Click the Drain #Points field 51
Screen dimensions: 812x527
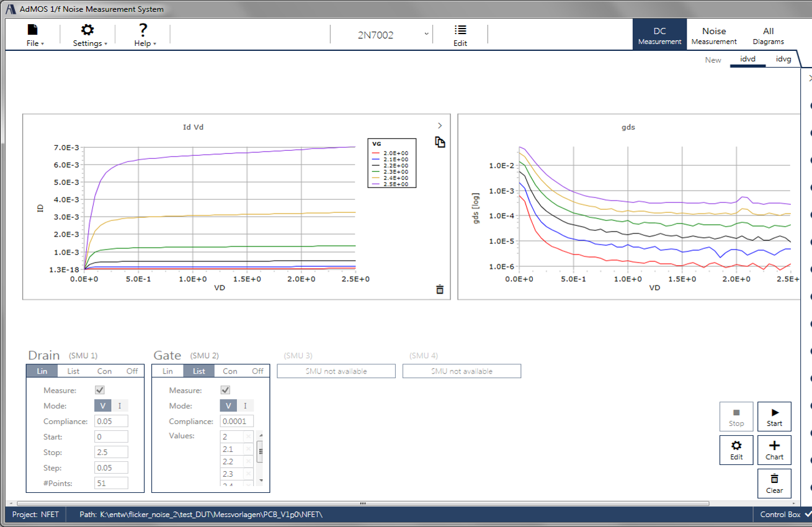pyautogui.click(x=112, y=484)
